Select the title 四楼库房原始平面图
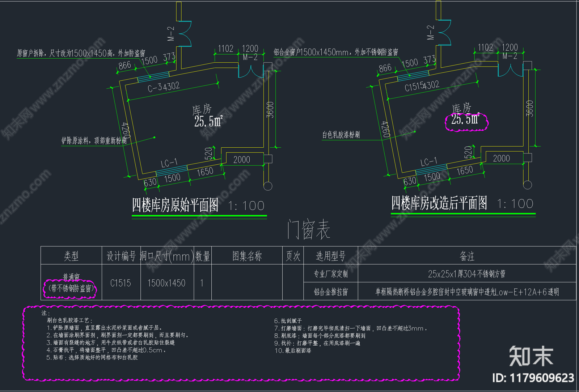The height and width of the screenshot is (392, 579). point(175,205)
